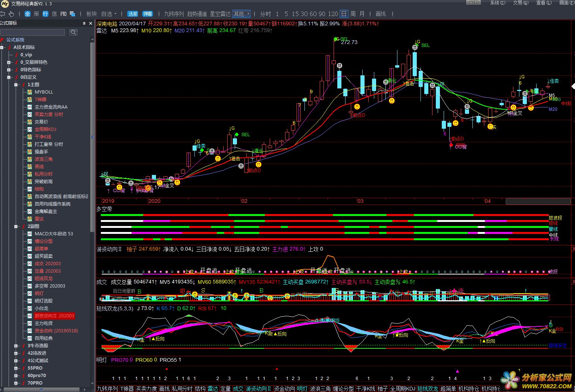Screen dimensions: 575x392
Task: Open F10 company info
Action: click(63, 14)
